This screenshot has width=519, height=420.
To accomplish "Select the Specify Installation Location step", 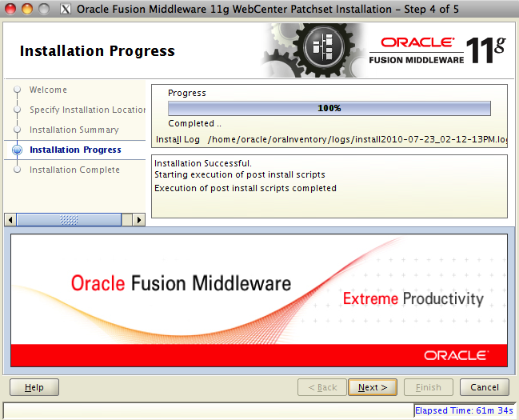I will pos(87,110).
